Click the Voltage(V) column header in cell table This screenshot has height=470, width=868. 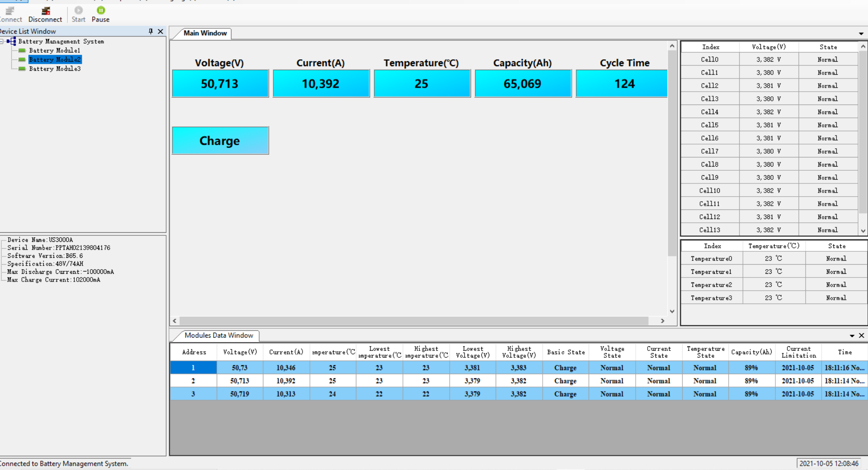(769, 47)
